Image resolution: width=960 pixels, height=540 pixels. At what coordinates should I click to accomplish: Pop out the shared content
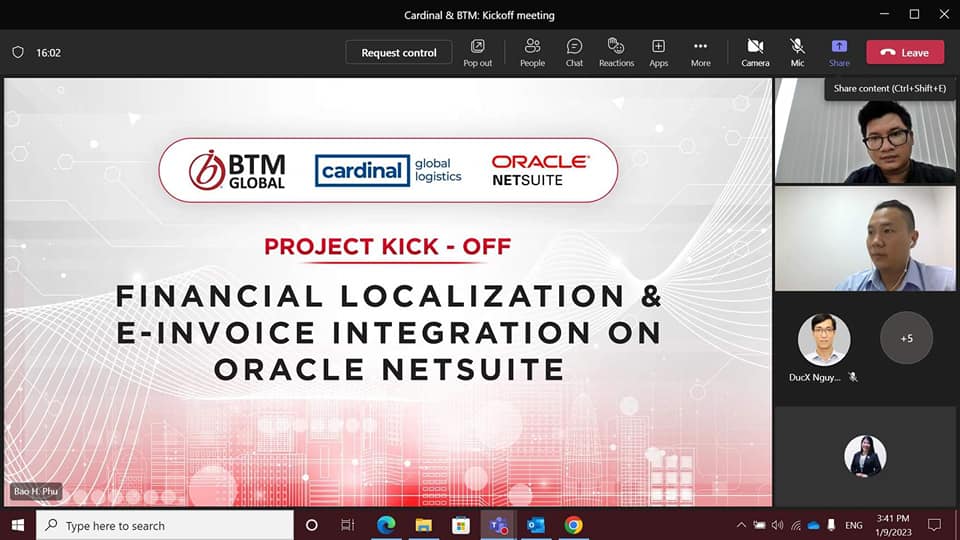pyautogui.click(x=478, y=53)
